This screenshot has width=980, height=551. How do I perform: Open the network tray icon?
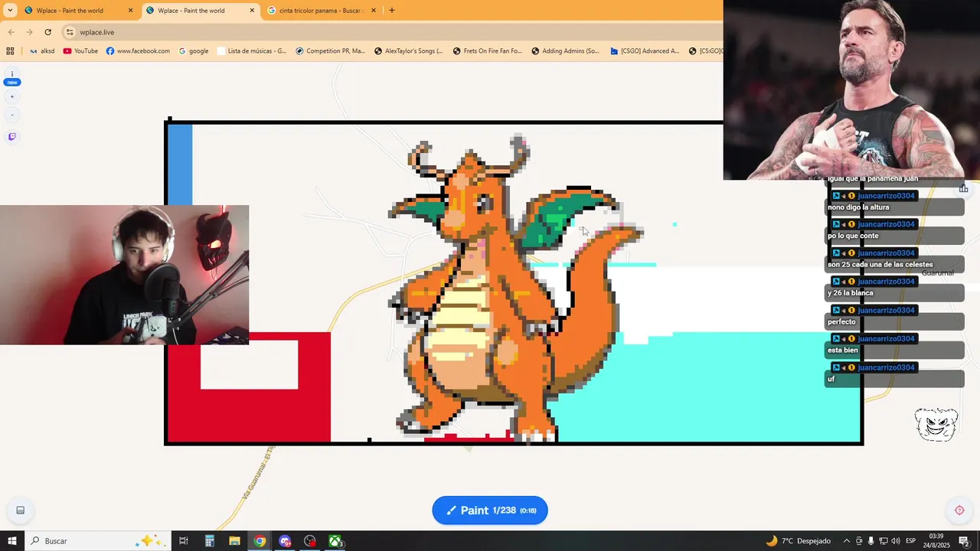pyautogui.click(x=883, y=541)
